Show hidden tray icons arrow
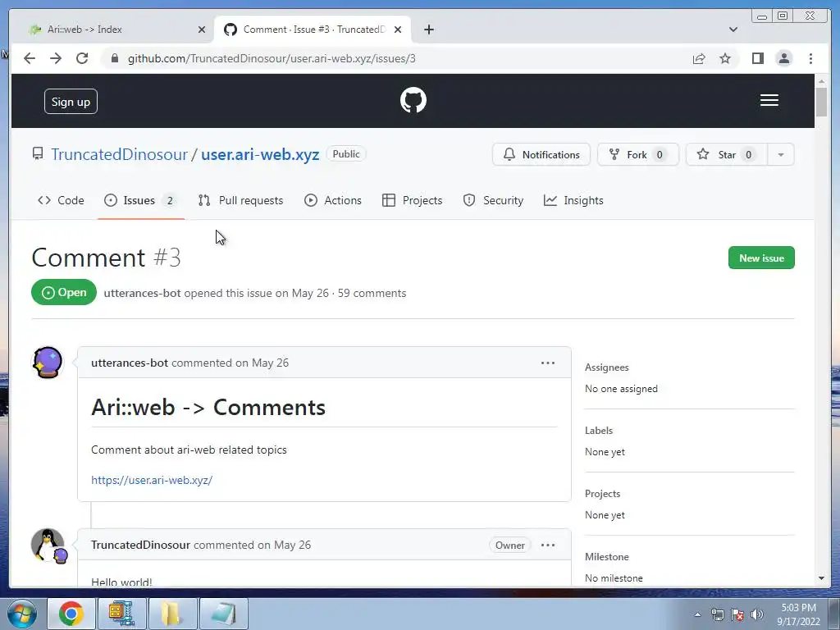 [697, 614]
